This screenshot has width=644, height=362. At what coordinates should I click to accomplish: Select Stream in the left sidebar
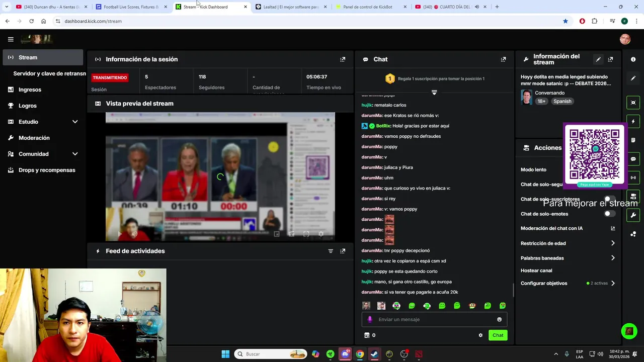(43, 57)
